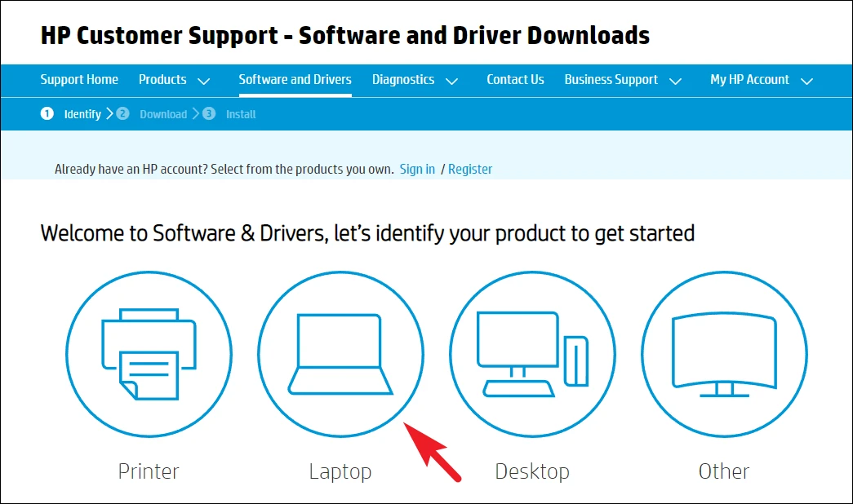Open the Contact Us menu item

pyautogui.click(x=515, y=79)
